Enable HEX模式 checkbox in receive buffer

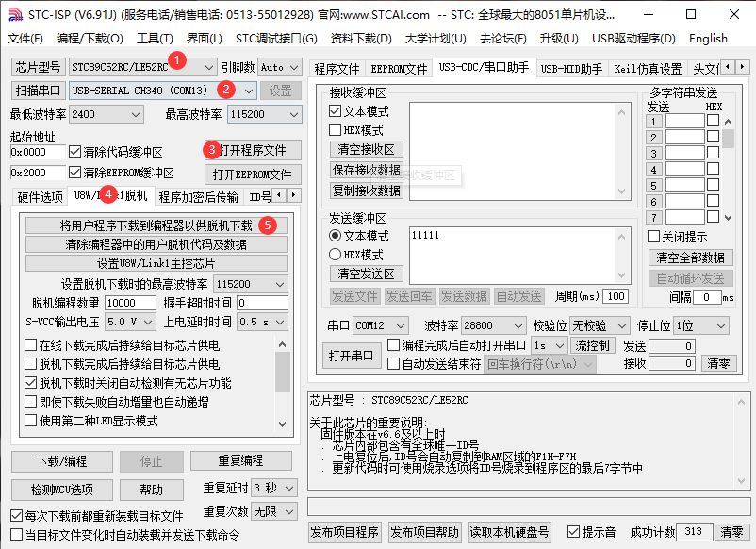pyautogui.click(x=335, y=130)
